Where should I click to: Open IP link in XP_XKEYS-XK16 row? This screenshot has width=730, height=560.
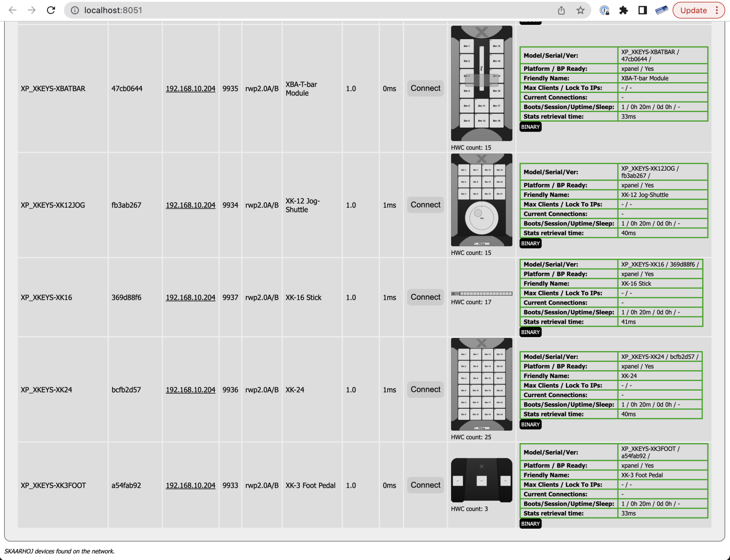pyautogui.click(x=190, y=298)
